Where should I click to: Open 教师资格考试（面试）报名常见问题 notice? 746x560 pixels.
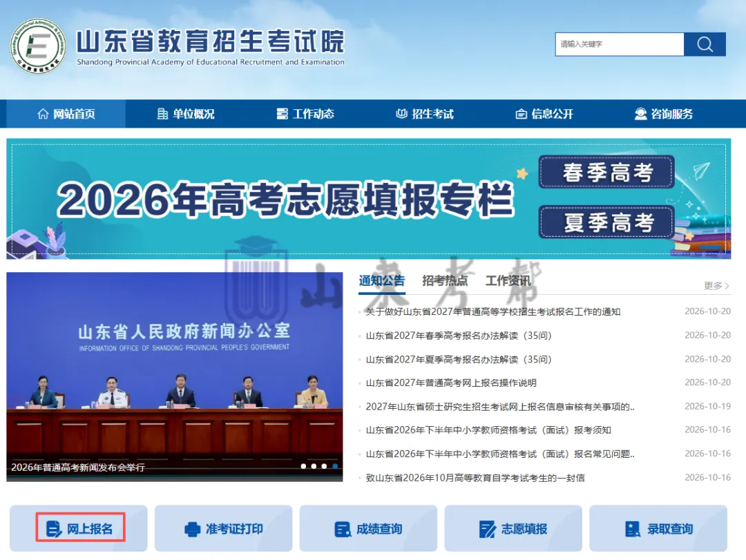(x=500, y=454)
